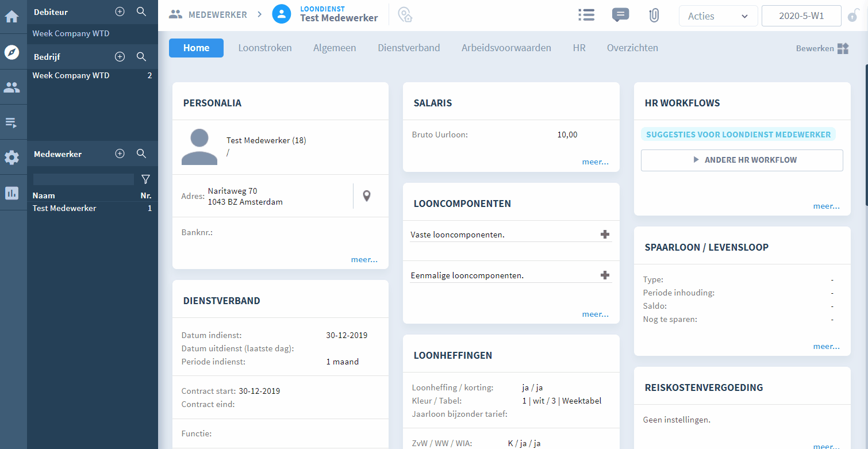Expand Andere HR Workflow

coord(742,160)
